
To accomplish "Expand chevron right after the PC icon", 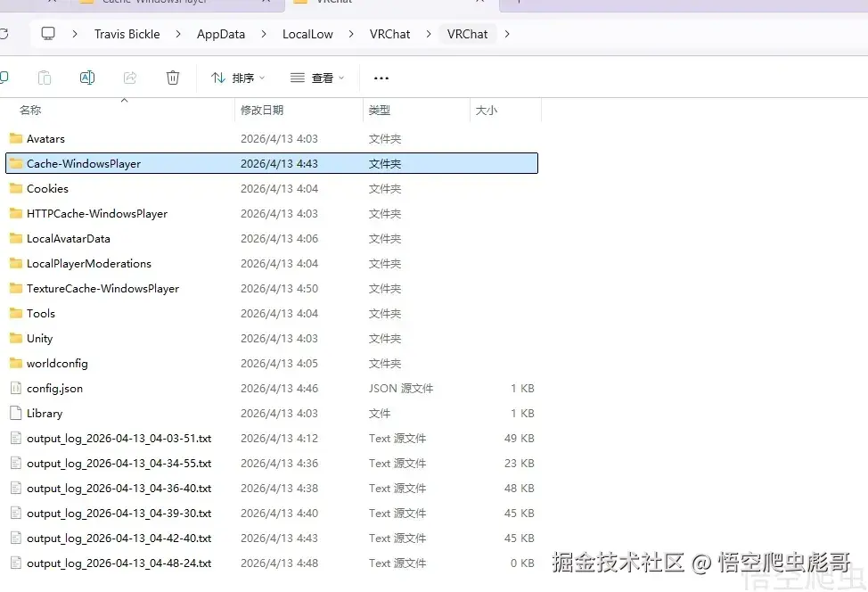I will coord(75,34).
